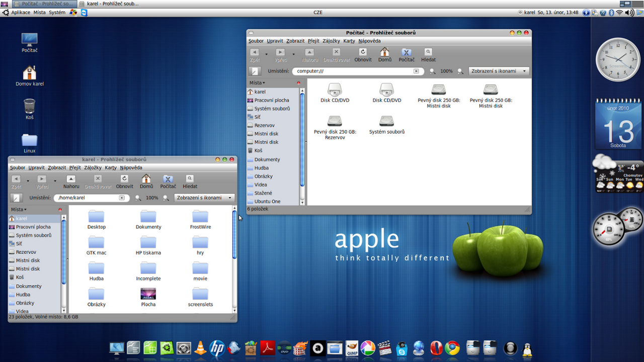Open GIMP from the dock
The width and height of the screenshot is (644, 362).
[x=352, y=348]
